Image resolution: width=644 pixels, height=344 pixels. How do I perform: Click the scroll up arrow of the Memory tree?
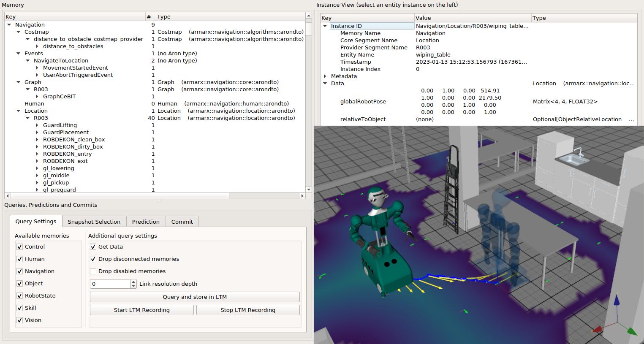click(309, 16)
